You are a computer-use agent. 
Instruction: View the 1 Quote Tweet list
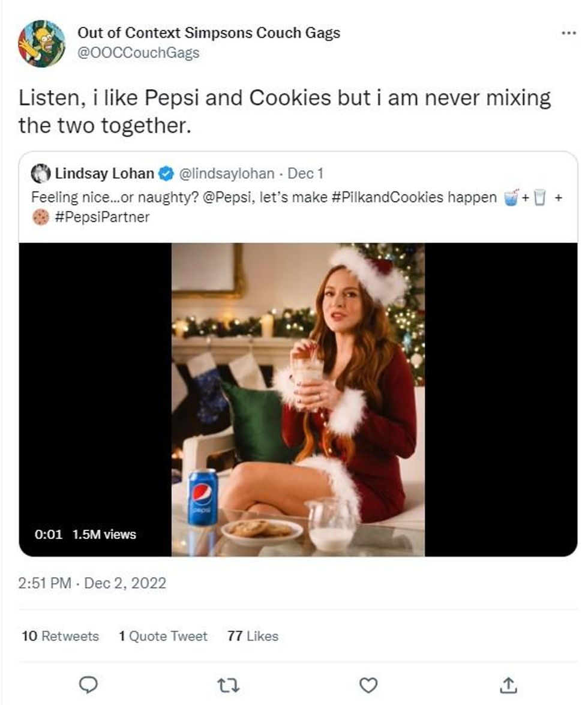(x=163, y=636)
